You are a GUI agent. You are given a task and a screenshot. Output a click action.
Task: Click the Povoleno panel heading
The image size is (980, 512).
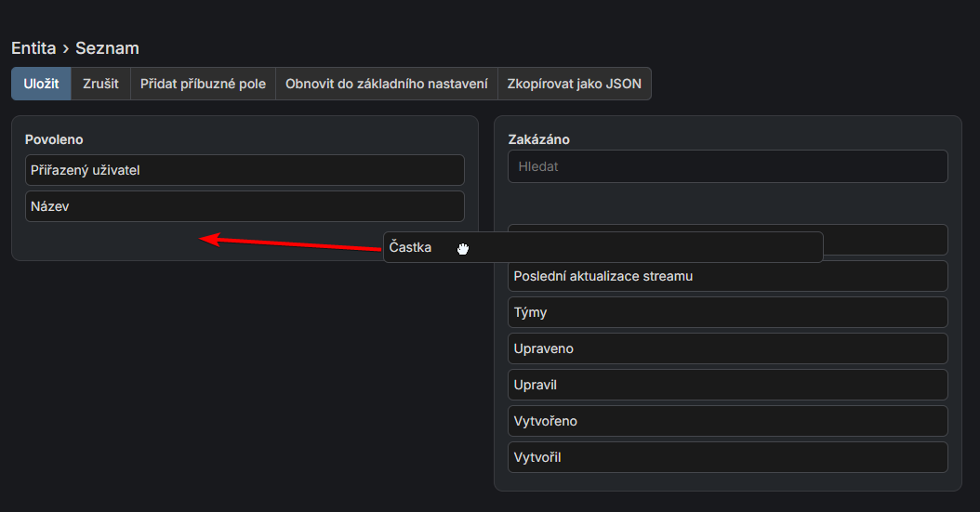coord(54,139)
